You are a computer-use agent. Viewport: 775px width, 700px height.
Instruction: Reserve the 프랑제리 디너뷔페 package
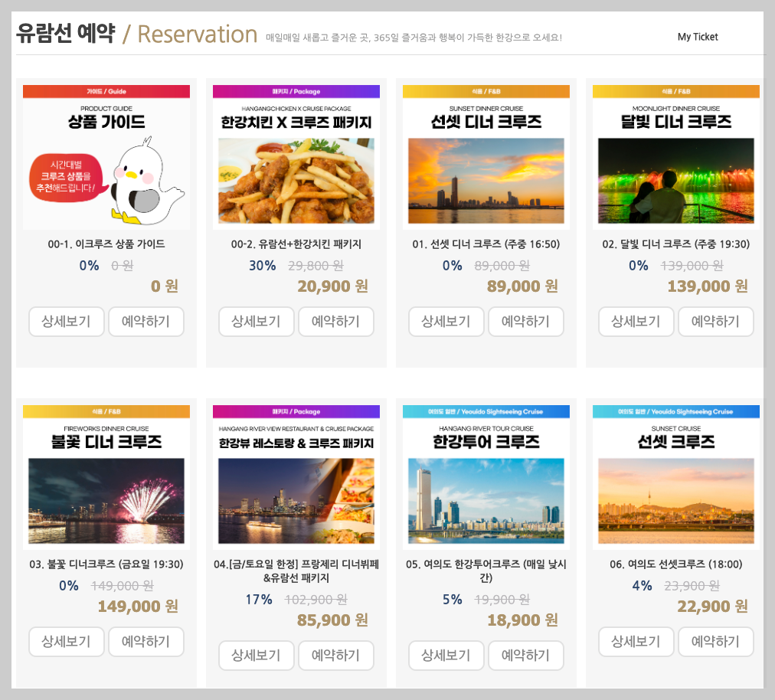(x=336, y=656)
